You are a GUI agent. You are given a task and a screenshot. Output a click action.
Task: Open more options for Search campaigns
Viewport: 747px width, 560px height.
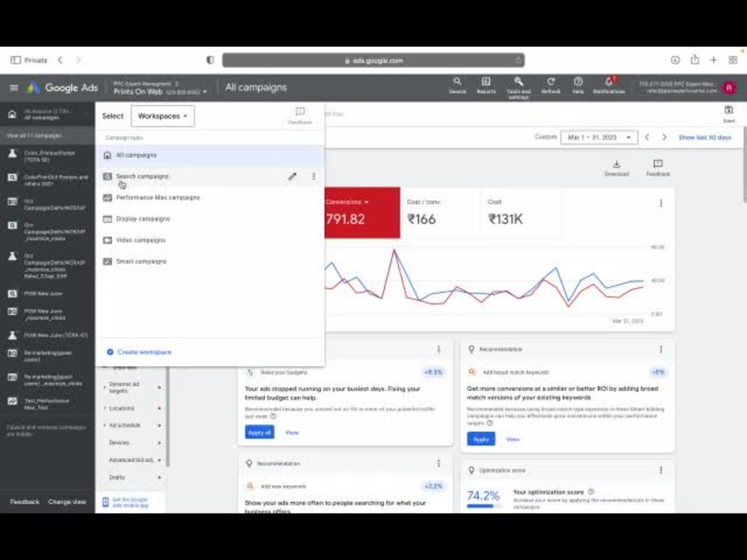314,177
